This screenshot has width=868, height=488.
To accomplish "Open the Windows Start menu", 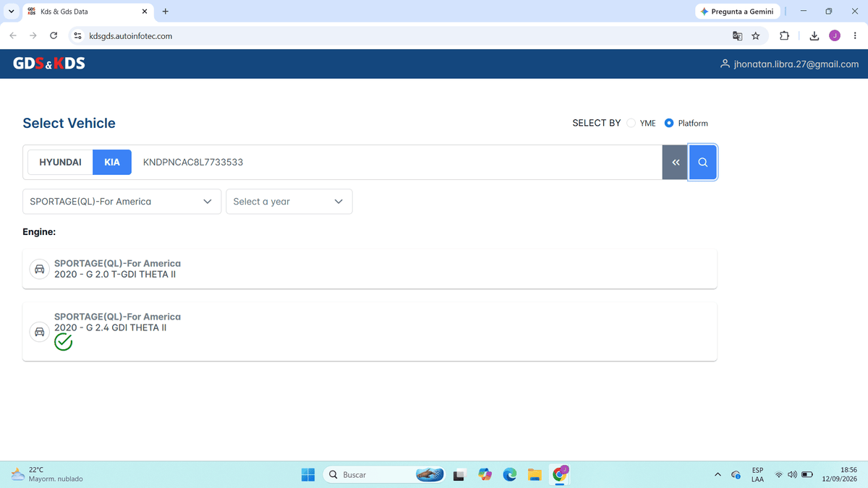I will point(308,474).
